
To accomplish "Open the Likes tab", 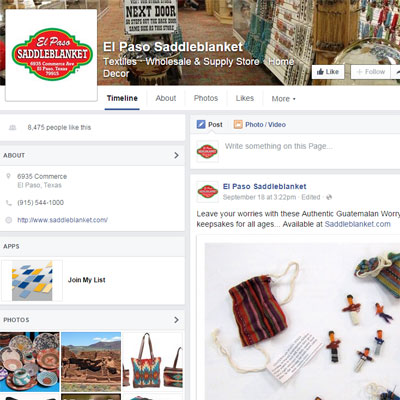I will [245, 98].
